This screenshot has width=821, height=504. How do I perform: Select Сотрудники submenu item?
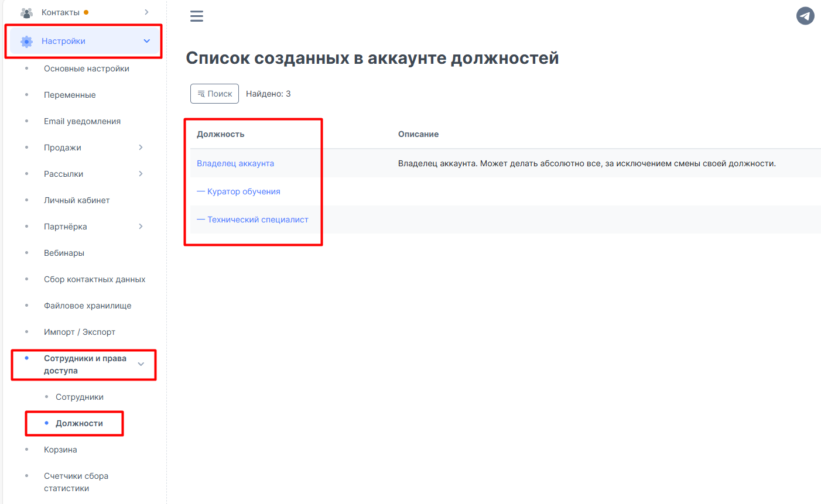pyautogui.click(x=80, y=397)
